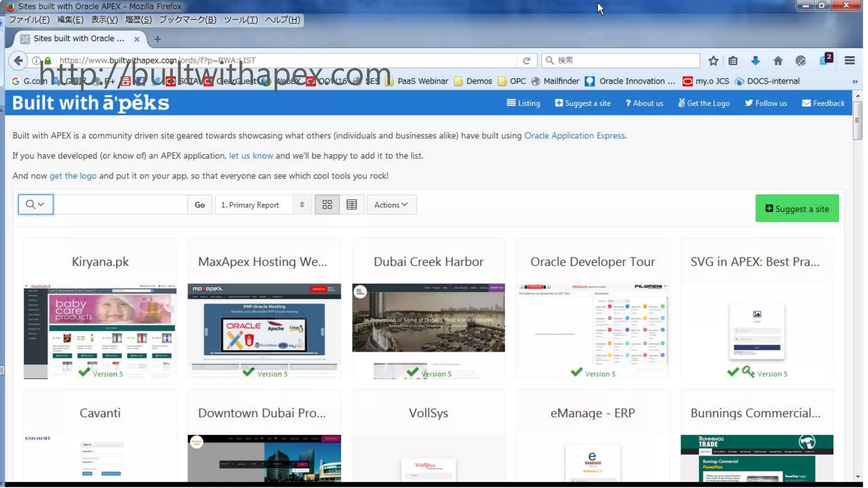868x488 pixels.
Task: Open the 編集(E) menu
Action: click(x=70, y=19)
